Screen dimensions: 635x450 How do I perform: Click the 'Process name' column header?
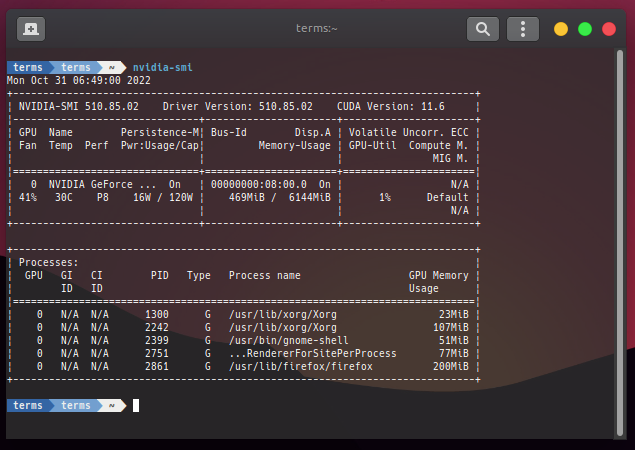265,275
